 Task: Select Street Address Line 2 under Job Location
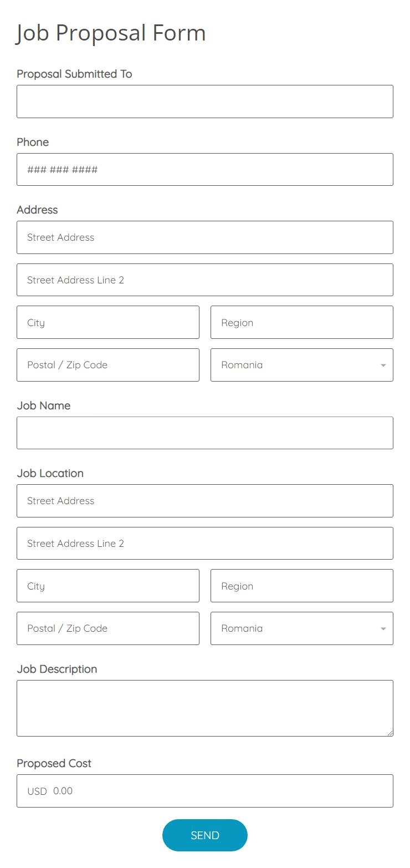click(205, 543)
